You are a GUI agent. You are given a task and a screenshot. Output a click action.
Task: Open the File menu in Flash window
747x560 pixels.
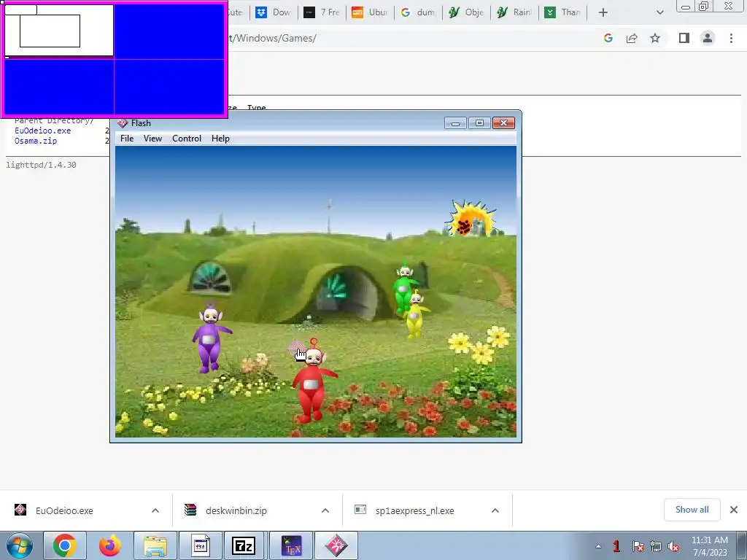pyautogui.click(x=127, y=139)
